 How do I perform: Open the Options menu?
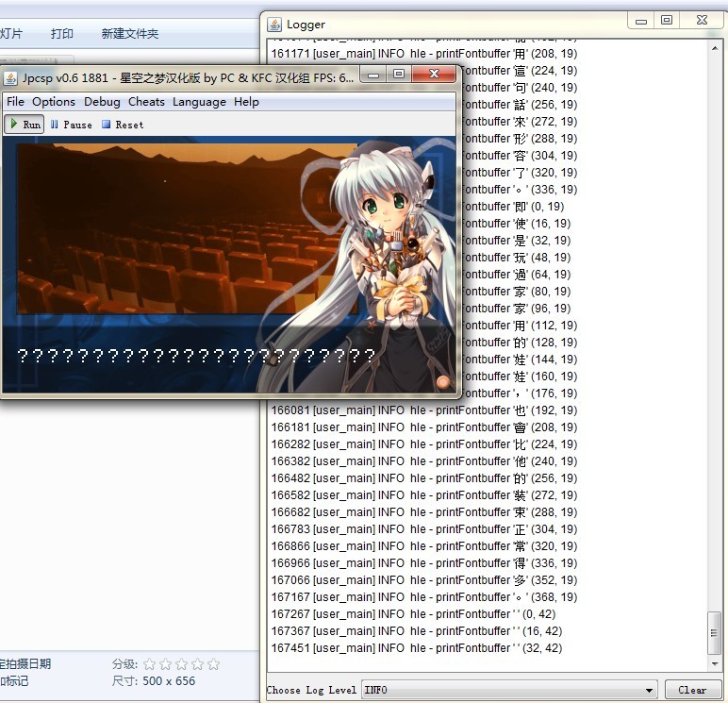coord(54,102)
